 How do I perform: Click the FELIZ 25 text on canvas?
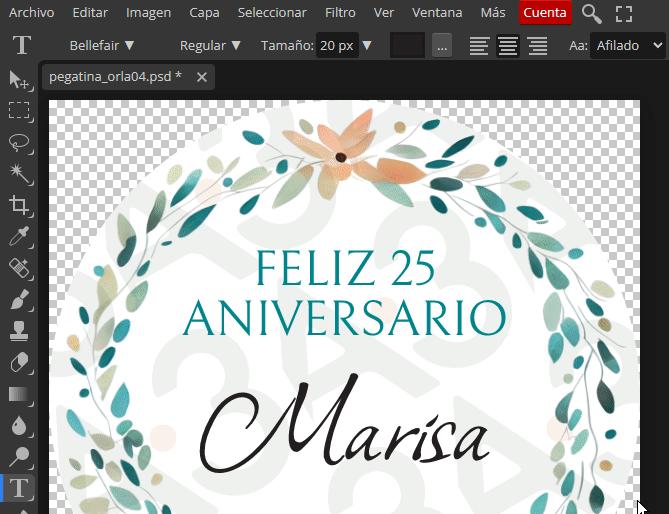coord(345,268)
